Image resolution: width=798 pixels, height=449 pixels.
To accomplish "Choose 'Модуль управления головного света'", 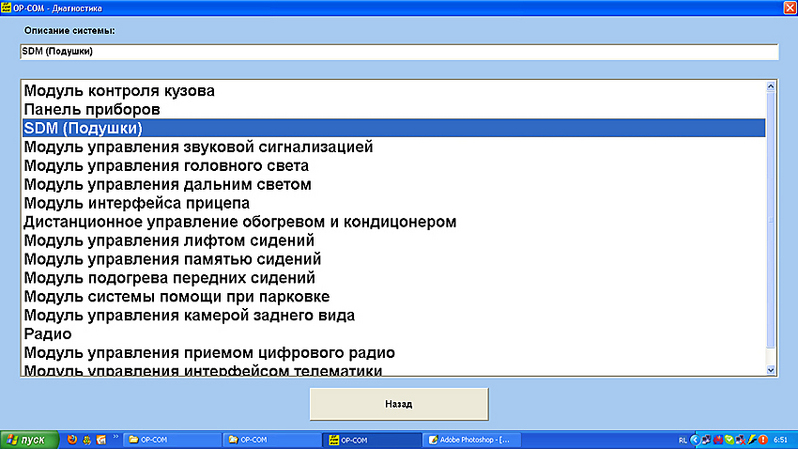I will pyautogui.click(x=394, y=166).
